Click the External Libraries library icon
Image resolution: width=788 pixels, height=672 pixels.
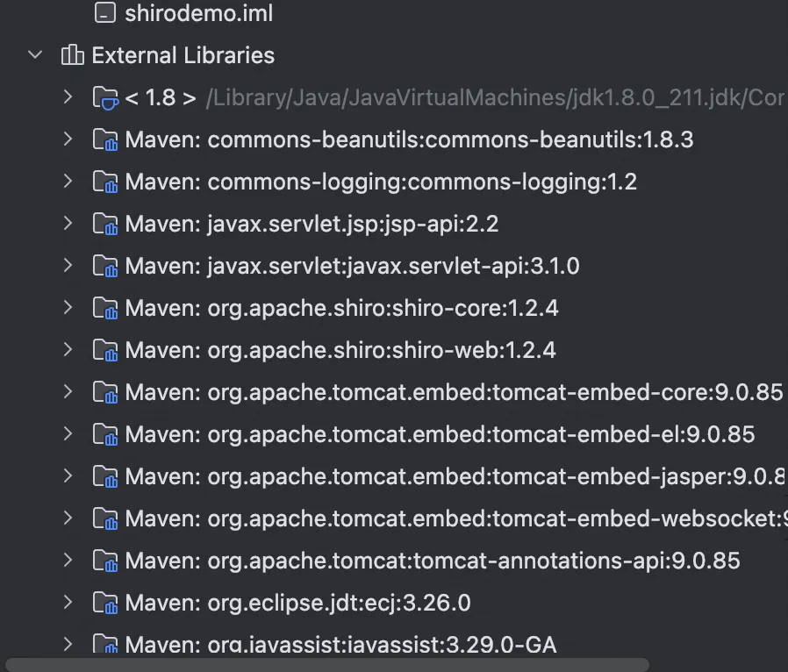(x=72, y=55)
